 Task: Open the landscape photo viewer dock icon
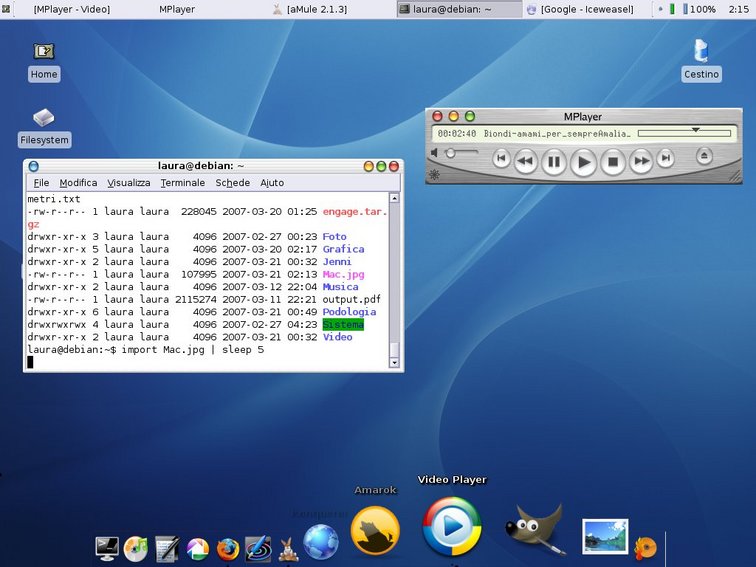coord(605,536)
